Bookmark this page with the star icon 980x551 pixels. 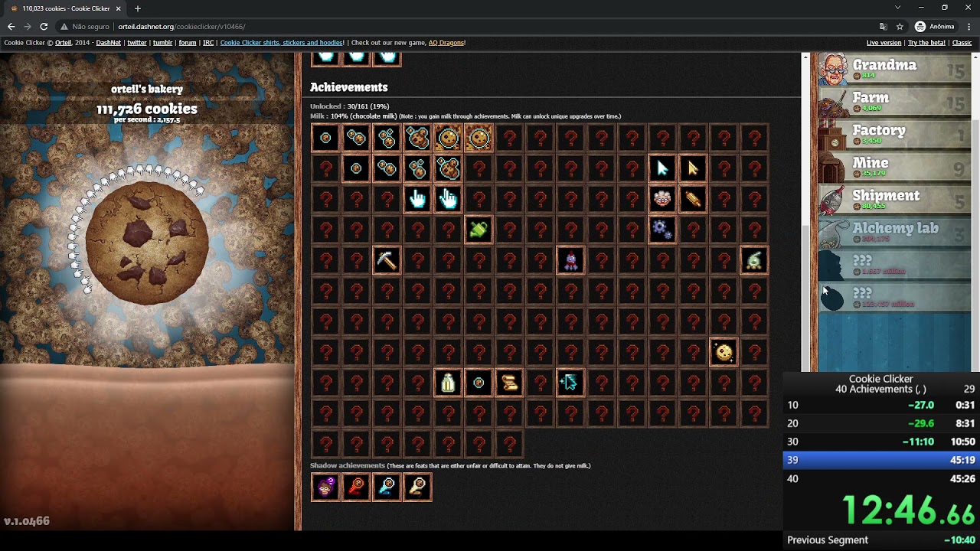pos(900,26)
